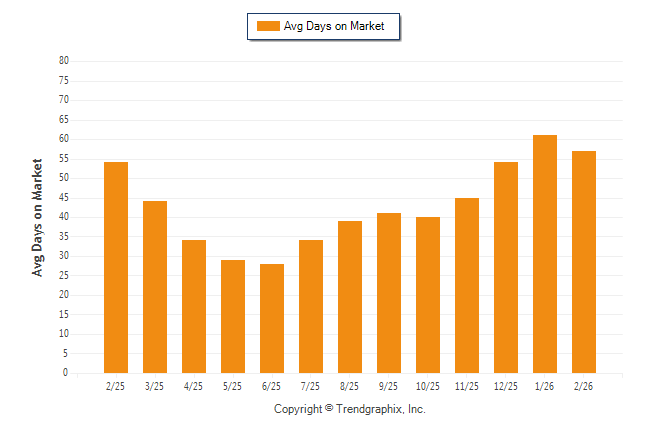
Task: Click the bar for 4/25
Action: click(194, 306)
